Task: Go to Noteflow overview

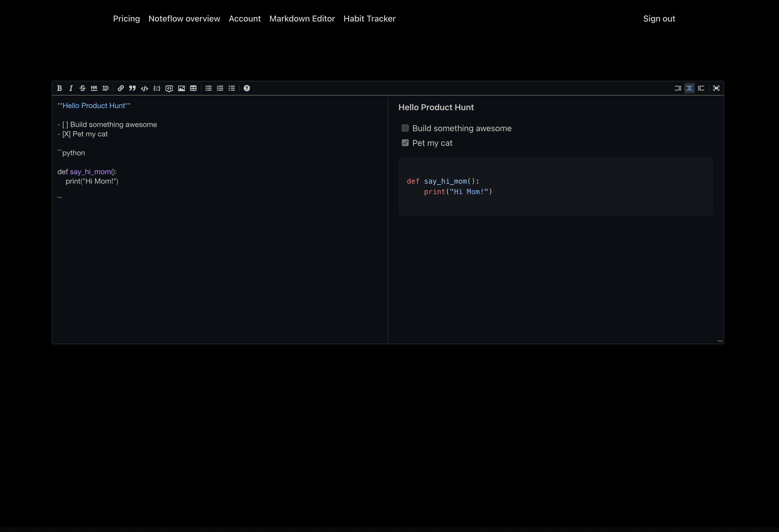Action: 184,19
